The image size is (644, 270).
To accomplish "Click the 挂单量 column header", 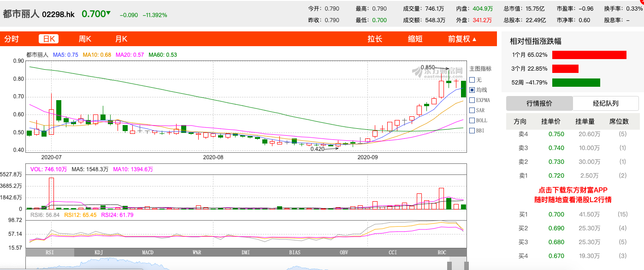I will [585, 121].
